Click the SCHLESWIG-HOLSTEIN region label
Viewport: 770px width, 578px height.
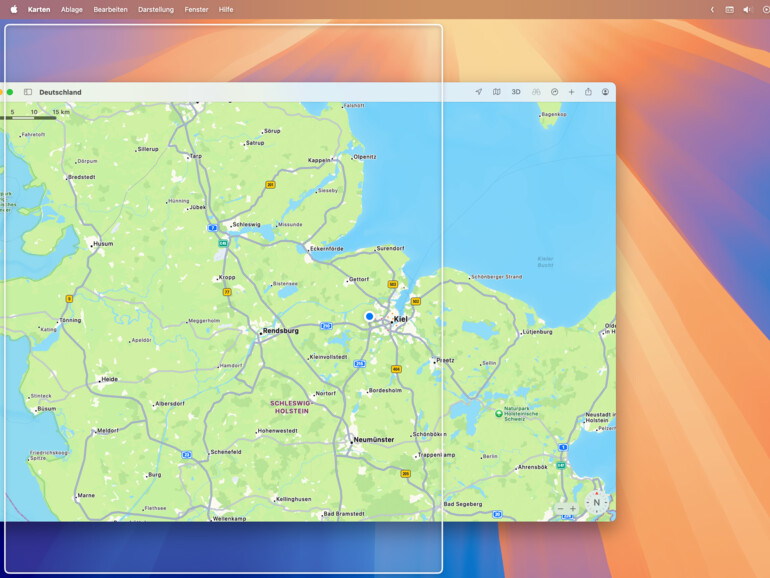coord(291,407)
